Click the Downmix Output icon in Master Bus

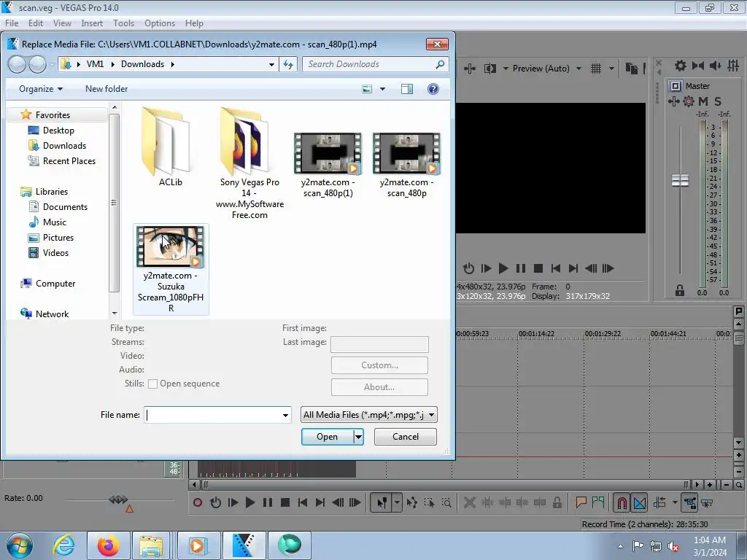click(698, 66)
